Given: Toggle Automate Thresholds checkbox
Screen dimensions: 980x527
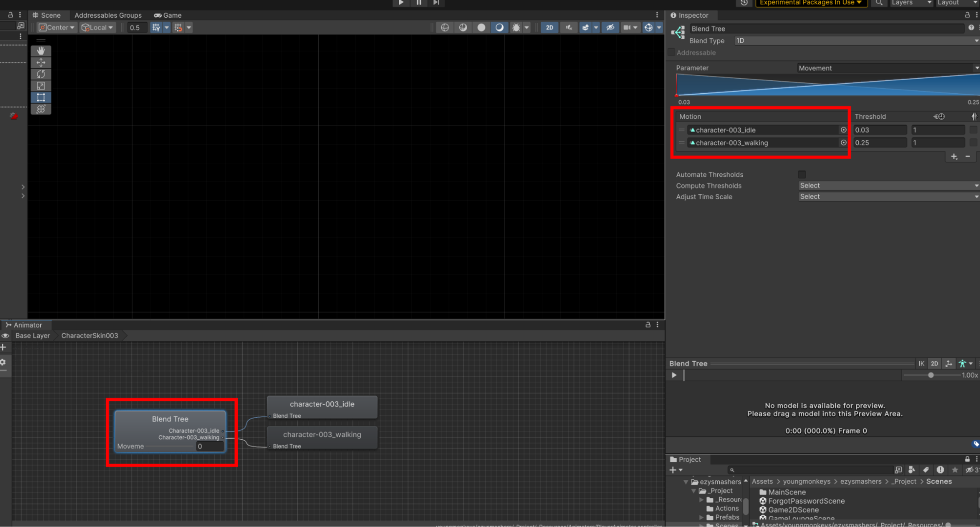Looking at the screenshot, I should tap(802, 174).
